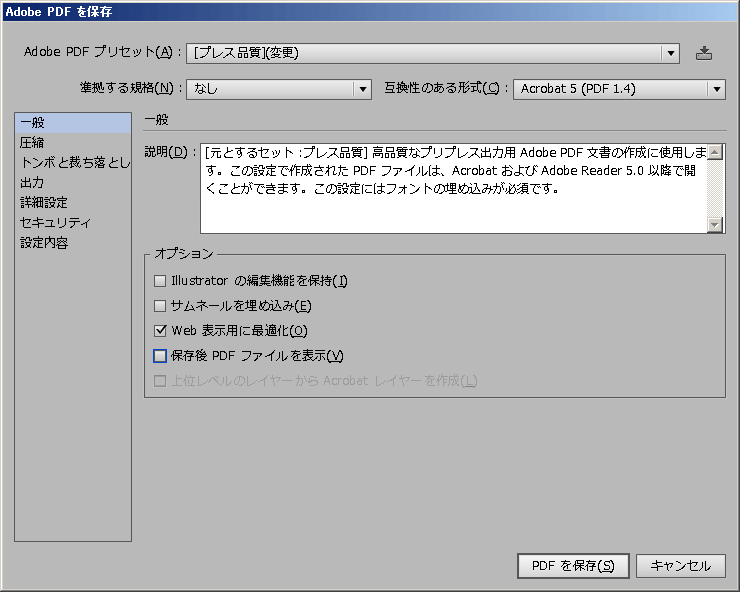
Task: Click the PDF を保存 button
Action: [x=573, y=565]
